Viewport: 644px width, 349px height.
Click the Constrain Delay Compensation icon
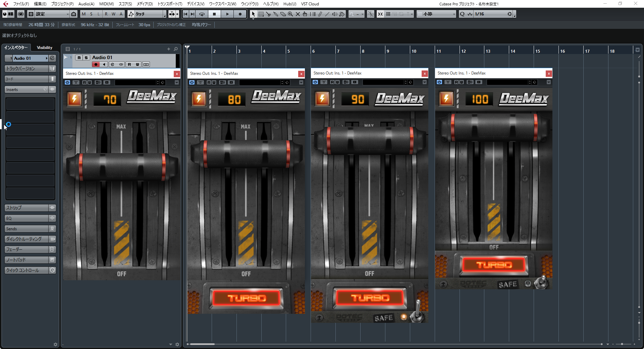tap(20, 14)
